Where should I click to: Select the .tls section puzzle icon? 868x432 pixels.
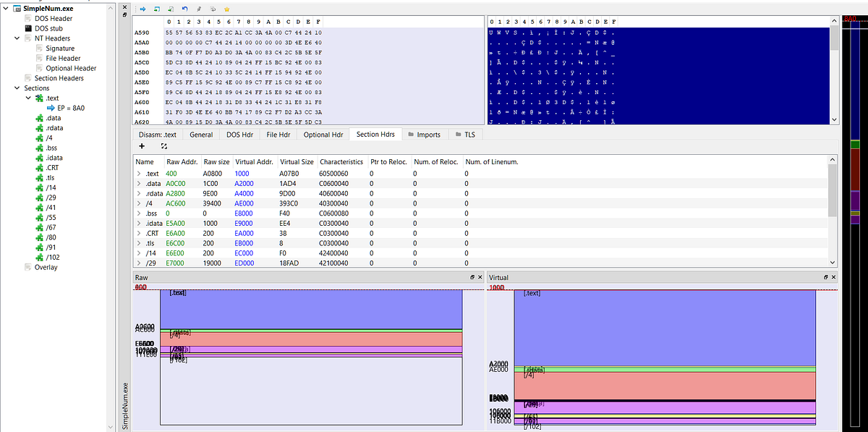(x=40, y=177)
